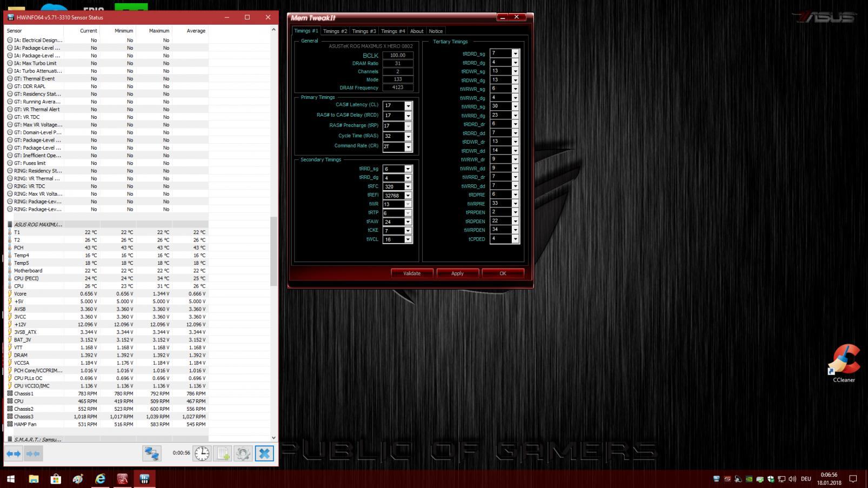Click the clock reset-timer icon in HWiNFO64
Screen dimensions: 868x488
[202, 453]
